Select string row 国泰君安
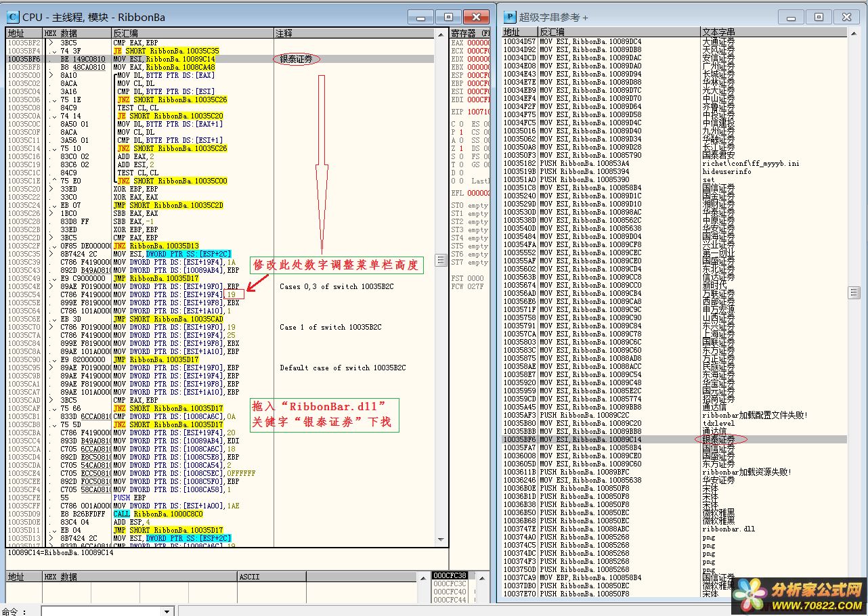Image resolution: width=868 pixels, height=616 pixels. tap(674, 155)
